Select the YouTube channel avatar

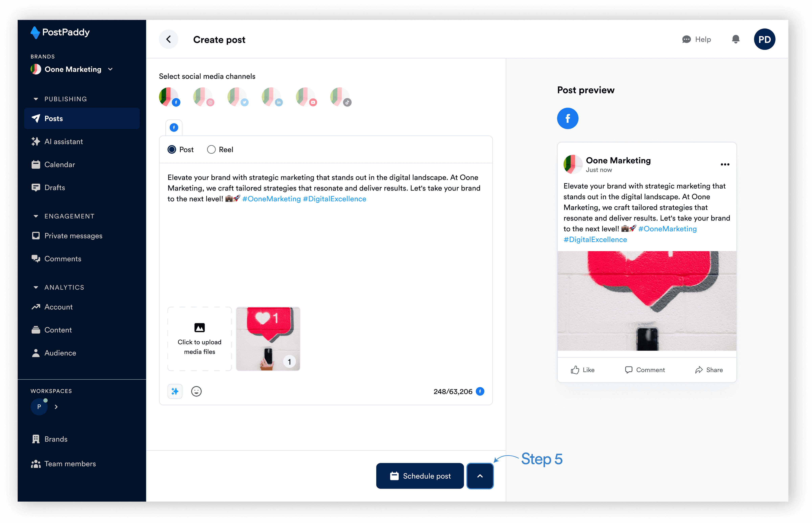click(x=306, y=97)
